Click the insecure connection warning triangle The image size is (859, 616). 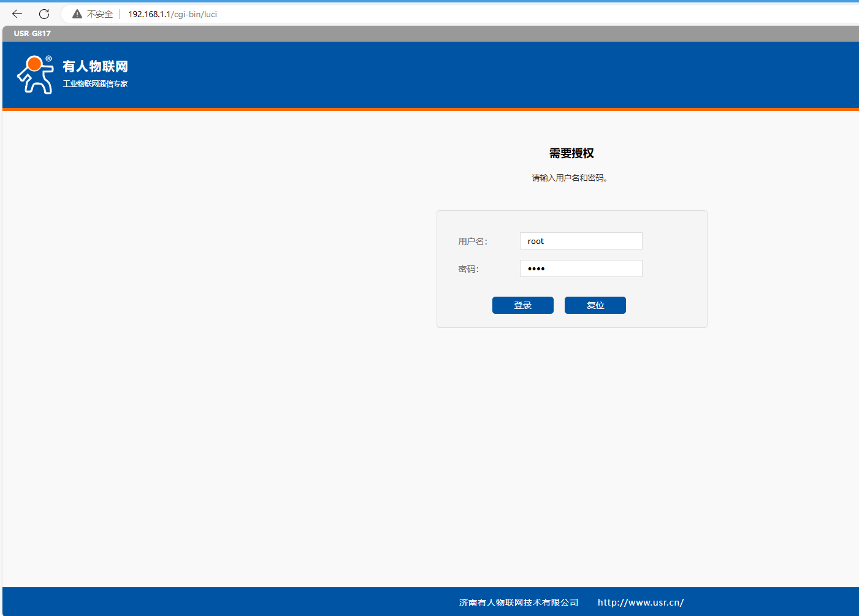(x=77, y=14)
